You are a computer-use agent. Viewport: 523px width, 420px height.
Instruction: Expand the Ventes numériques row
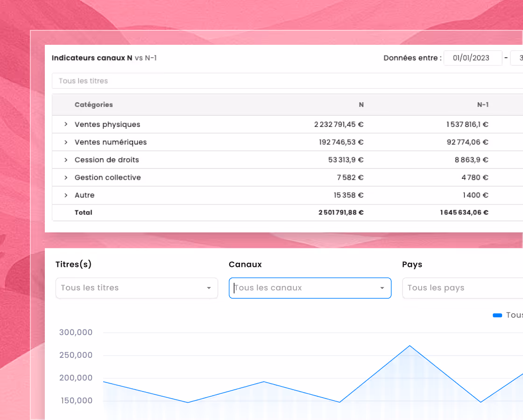(66, 142)
